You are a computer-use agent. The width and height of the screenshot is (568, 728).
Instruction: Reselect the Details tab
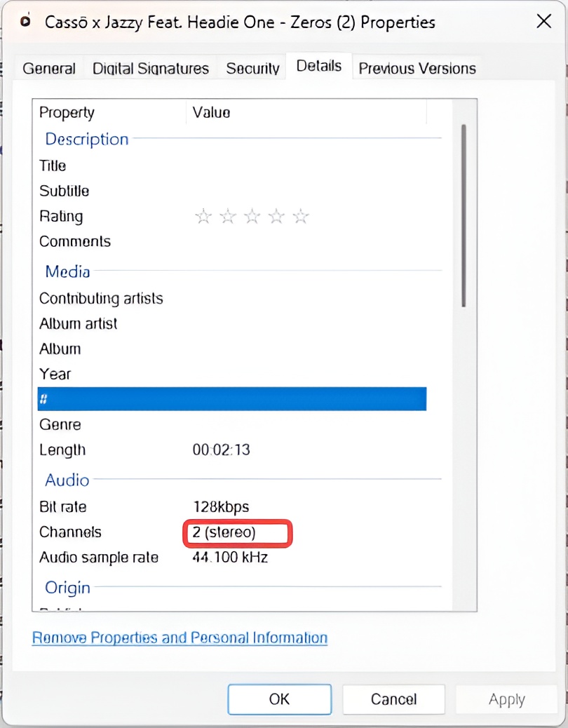(x=318, y=65)
